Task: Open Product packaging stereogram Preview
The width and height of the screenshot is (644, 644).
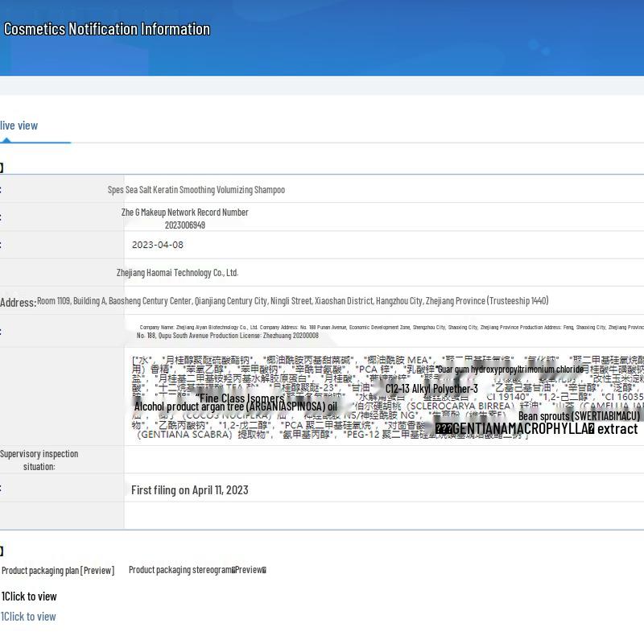Action: tap(197, 570)
